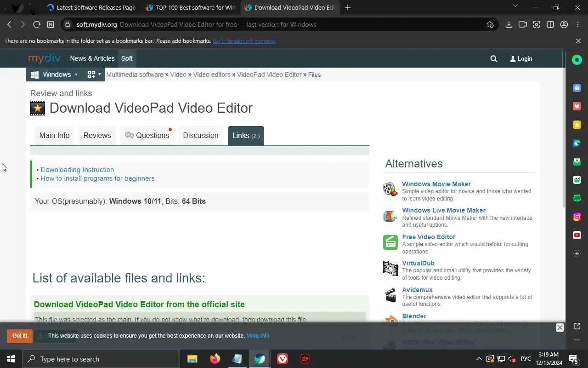Screen dimensions: 588x368
Task: Open Windows Movie Maker alternative
Action: 436,184
